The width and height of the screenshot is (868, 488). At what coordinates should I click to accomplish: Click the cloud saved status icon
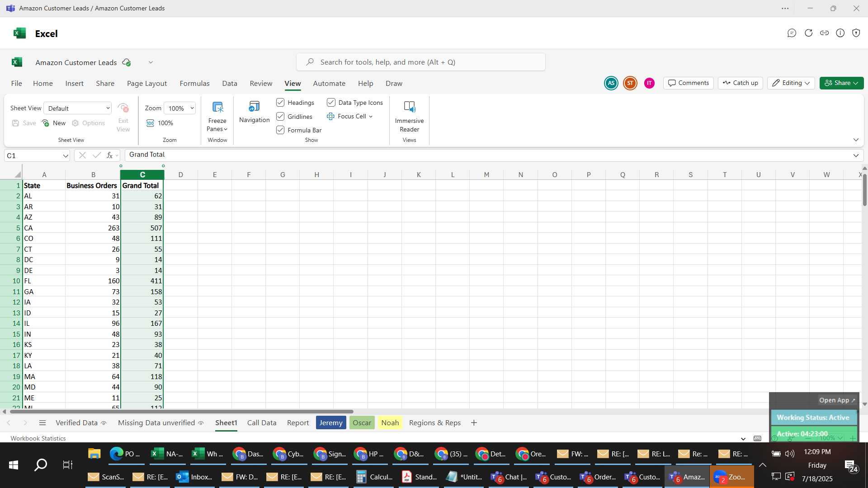(127, 62)
